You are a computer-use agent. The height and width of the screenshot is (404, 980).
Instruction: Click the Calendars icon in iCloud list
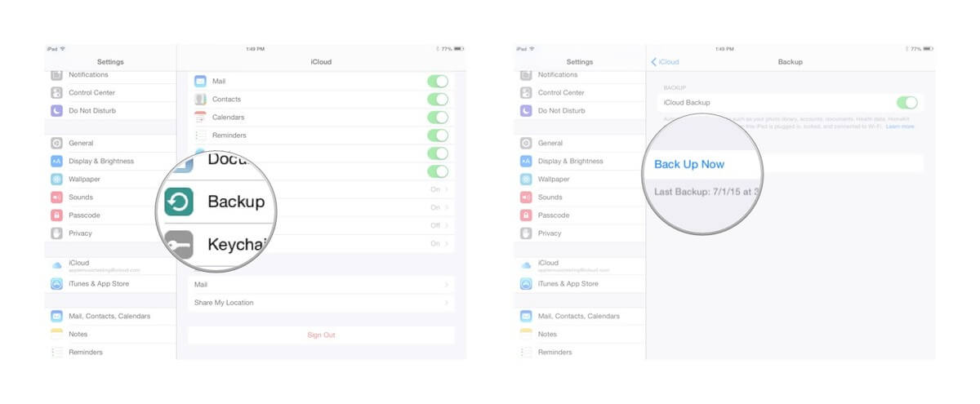200,118
